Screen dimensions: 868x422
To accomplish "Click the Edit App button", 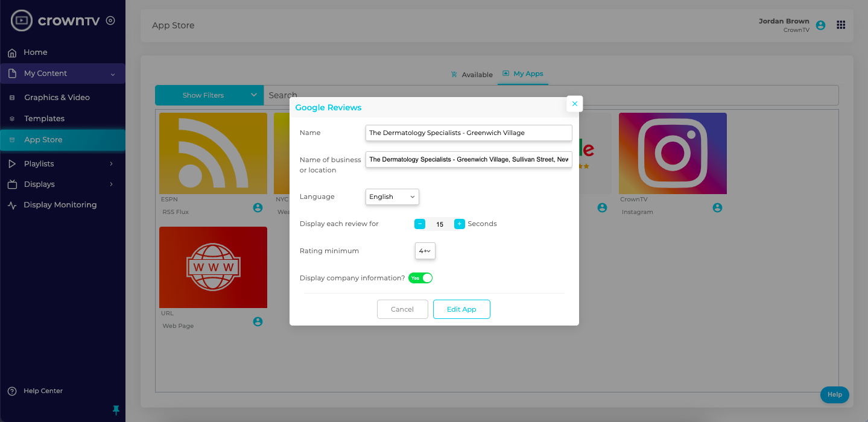I will (461, 309).
